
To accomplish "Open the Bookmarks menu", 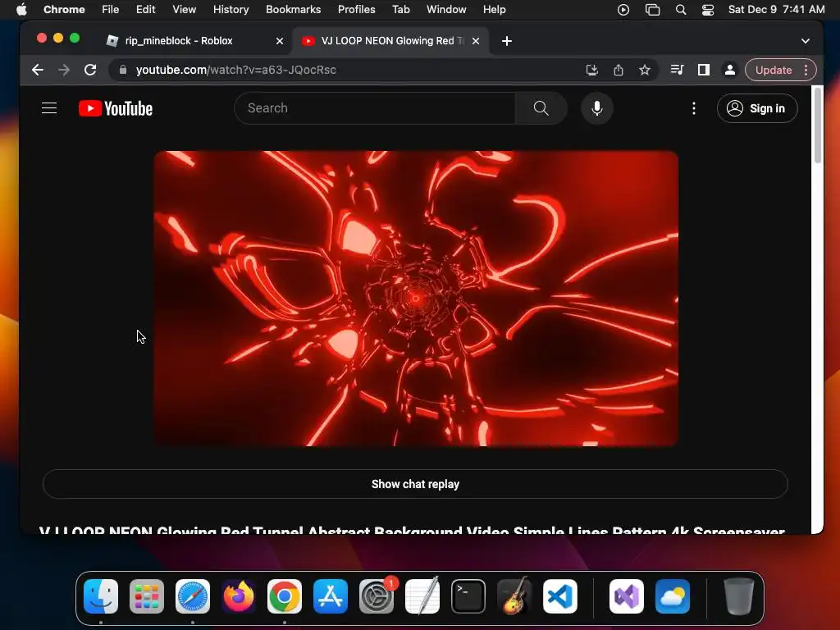I will (293, 9).
